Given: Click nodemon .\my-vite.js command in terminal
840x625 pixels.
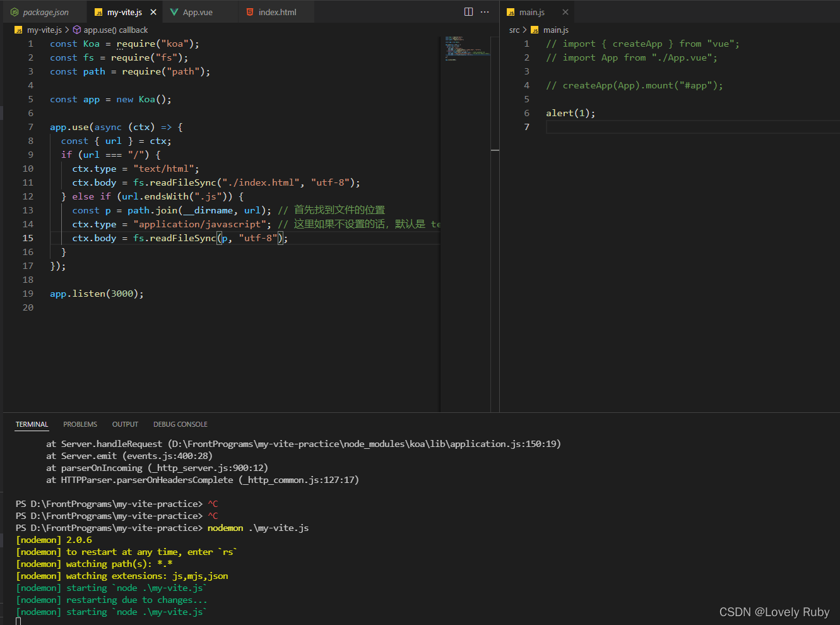Looking at the screenshot, I should pyautogui.click(x=258, y=528).
